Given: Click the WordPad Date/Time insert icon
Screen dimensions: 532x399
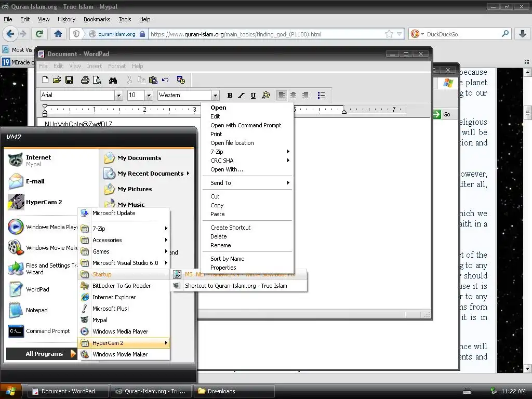Looking at the screenshot, I should (x=181, y=79).
